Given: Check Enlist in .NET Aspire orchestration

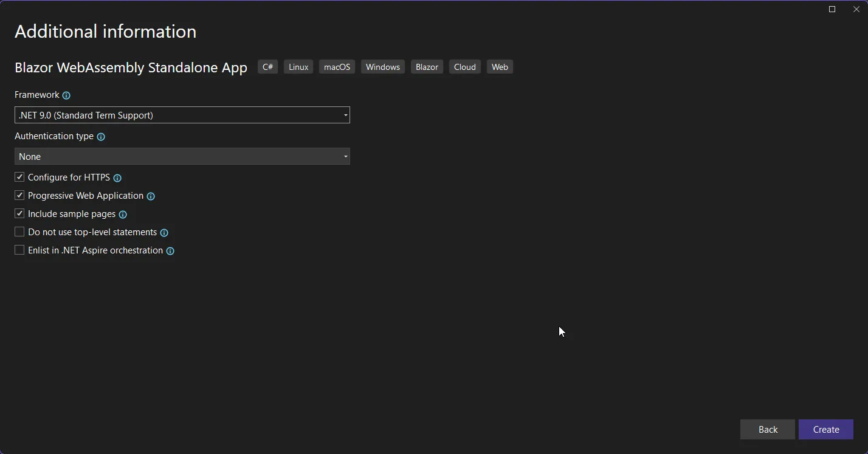Looking at the screenshot, I should tap(19, 250).
